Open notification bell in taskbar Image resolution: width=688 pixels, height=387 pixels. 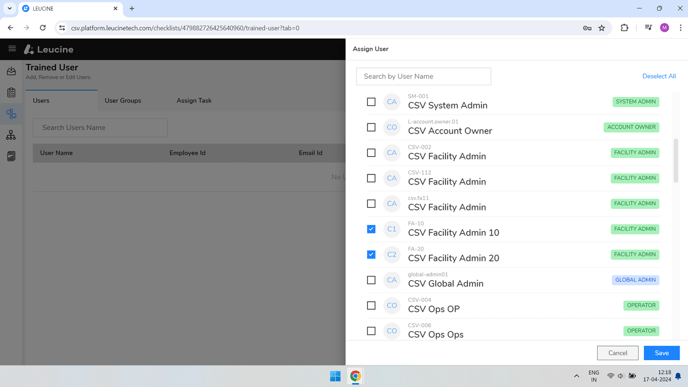tap(678, 376)
